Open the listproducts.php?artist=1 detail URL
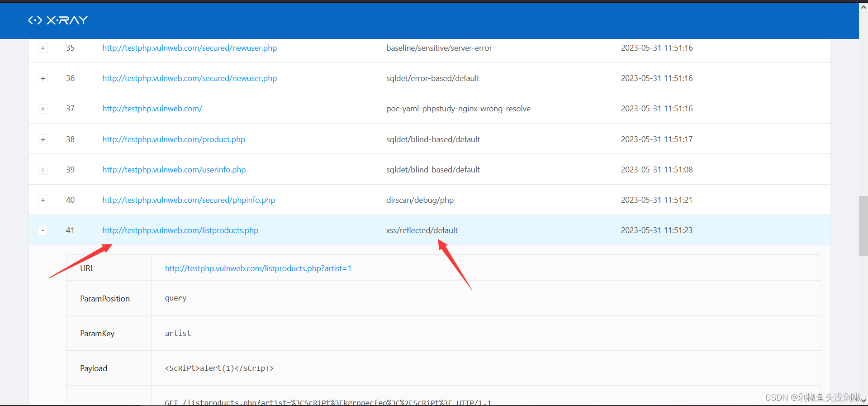Screen dimensions: 868x406 coord(258,268)
